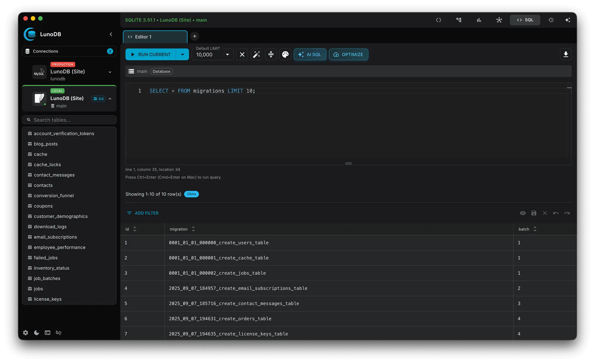The image size is (595, 364).
Task: Select the 2025_09_07_194631_create_orders_table cell
Action: [x=339, y=319]
